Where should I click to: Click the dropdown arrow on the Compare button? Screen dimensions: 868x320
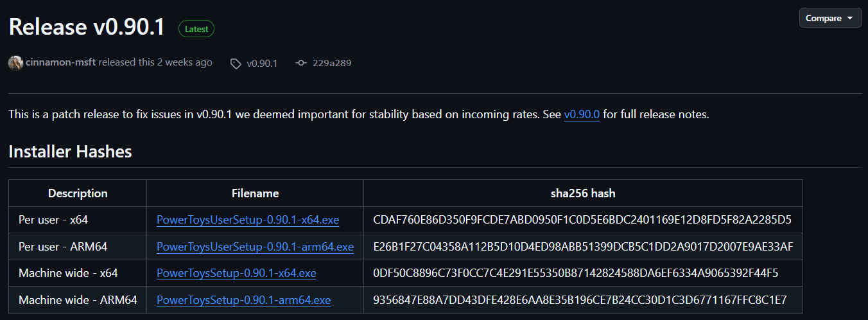pyautogui.click(x=851, y=18)
